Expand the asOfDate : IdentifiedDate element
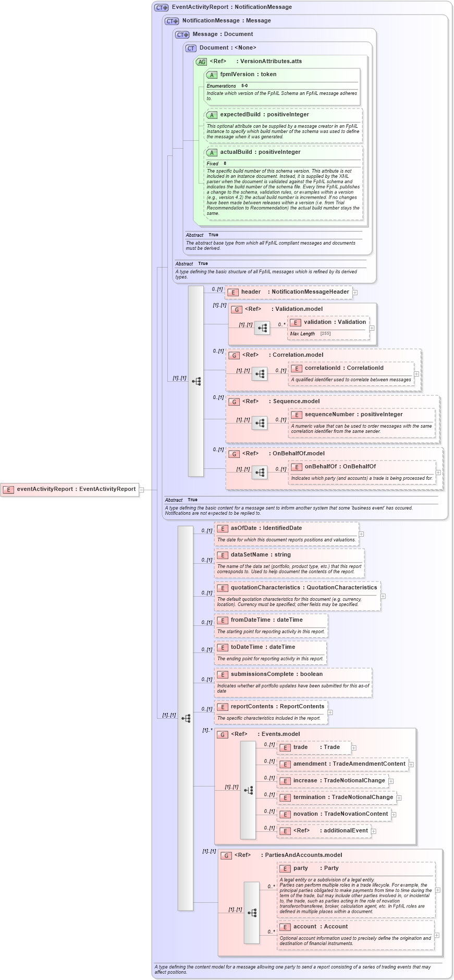 [x=361, y=534]
